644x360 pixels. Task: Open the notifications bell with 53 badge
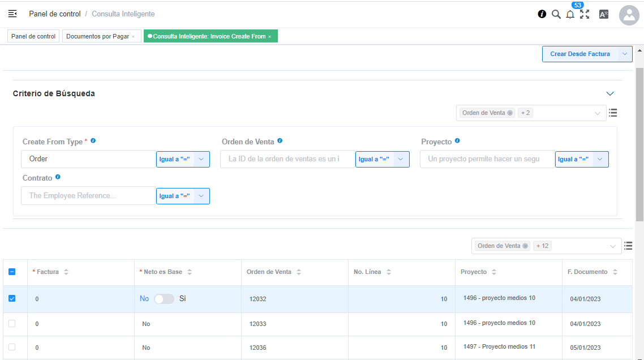pos(570,15)
